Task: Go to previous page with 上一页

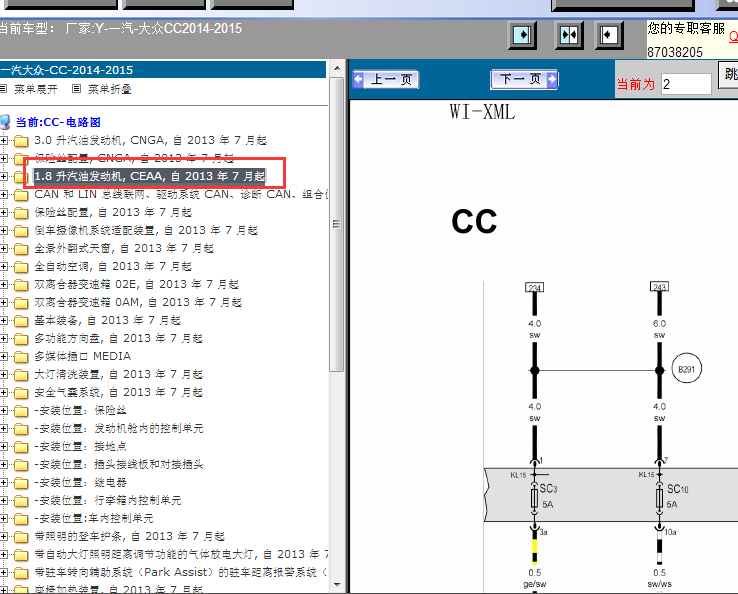Action: (386, 79)
